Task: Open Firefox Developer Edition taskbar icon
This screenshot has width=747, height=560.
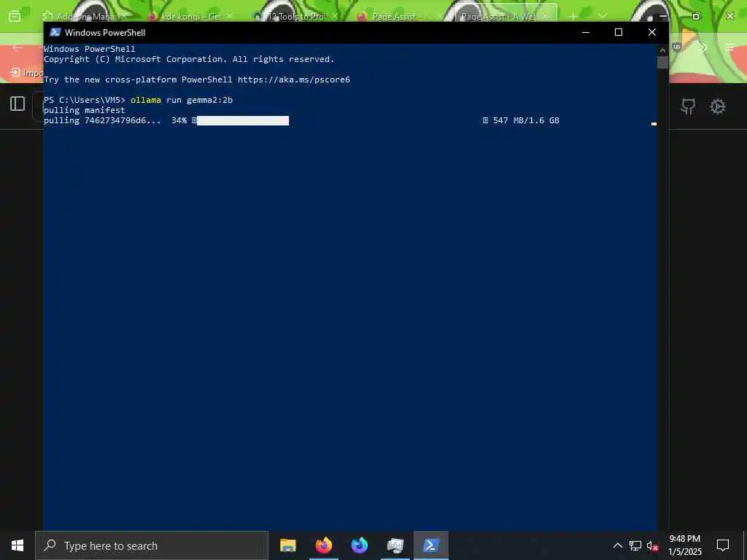Action: tap(360, 545)
